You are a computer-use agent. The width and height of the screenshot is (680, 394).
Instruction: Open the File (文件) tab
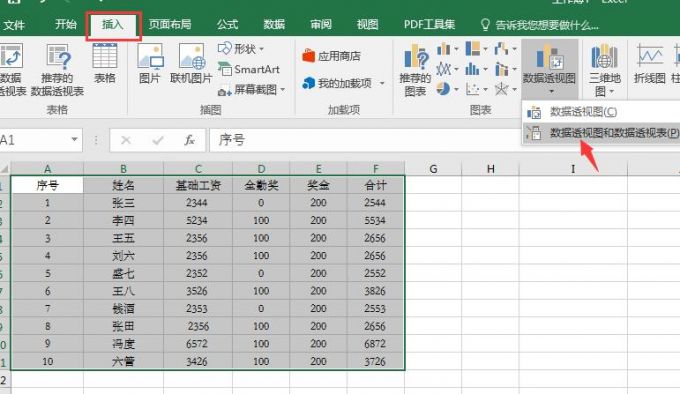pyautogui.click(x=14, y=25)
